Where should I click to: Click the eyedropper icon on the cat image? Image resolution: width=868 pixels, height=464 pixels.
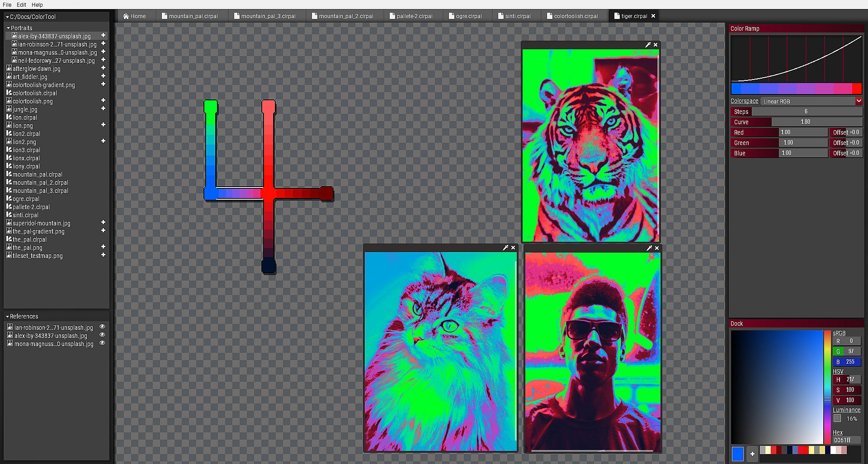click(505, 248)
